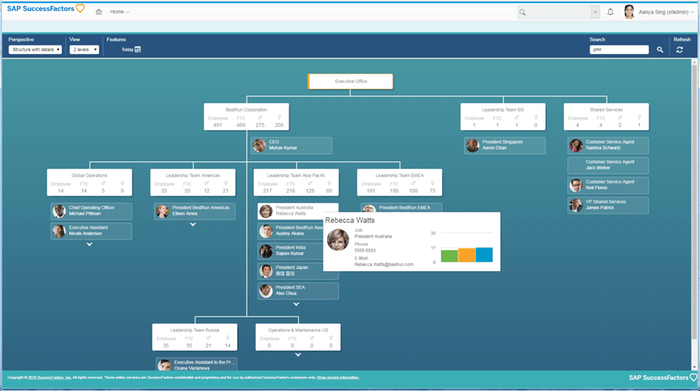Image resolution: width=700 pixels, height=391 pixels.
Task: Select the BestRun Corporation box
Action: tap(246, 117)
